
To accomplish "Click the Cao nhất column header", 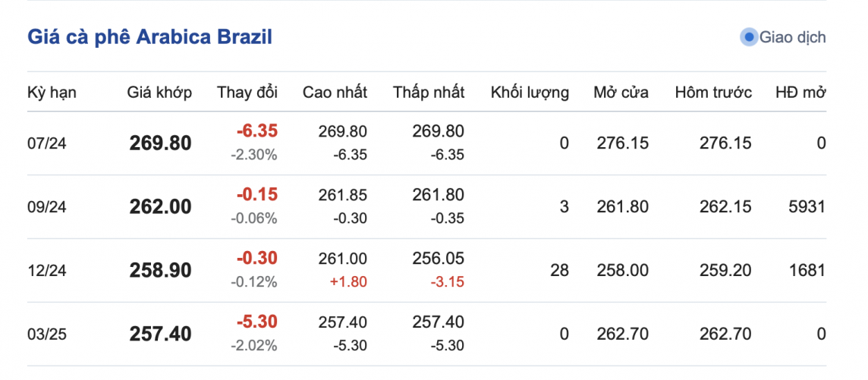I will coord(335,93).
